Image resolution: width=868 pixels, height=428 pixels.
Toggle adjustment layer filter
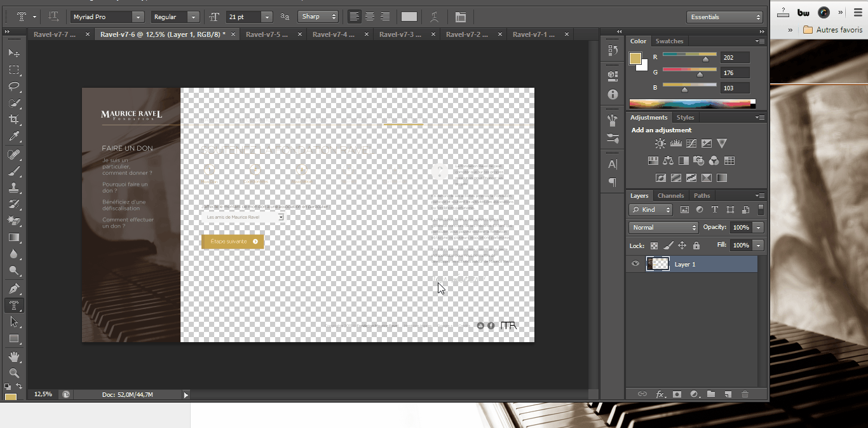700,209
